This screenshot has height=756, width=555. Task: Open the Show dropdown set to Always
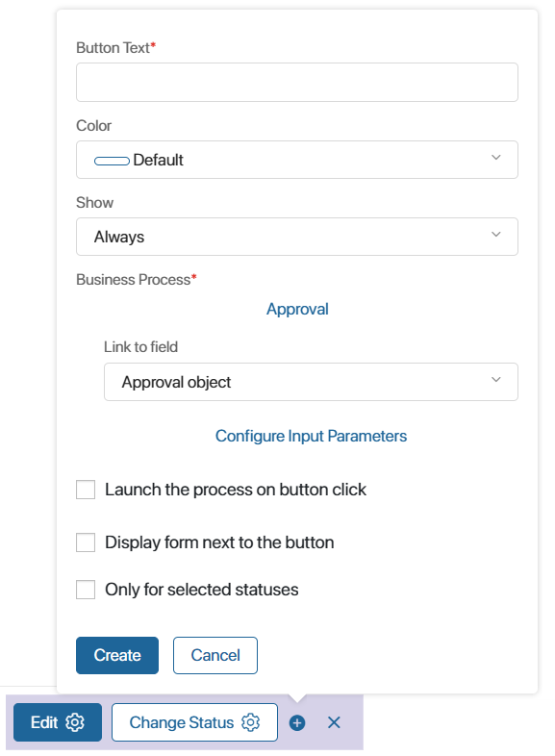click(297, 237)
